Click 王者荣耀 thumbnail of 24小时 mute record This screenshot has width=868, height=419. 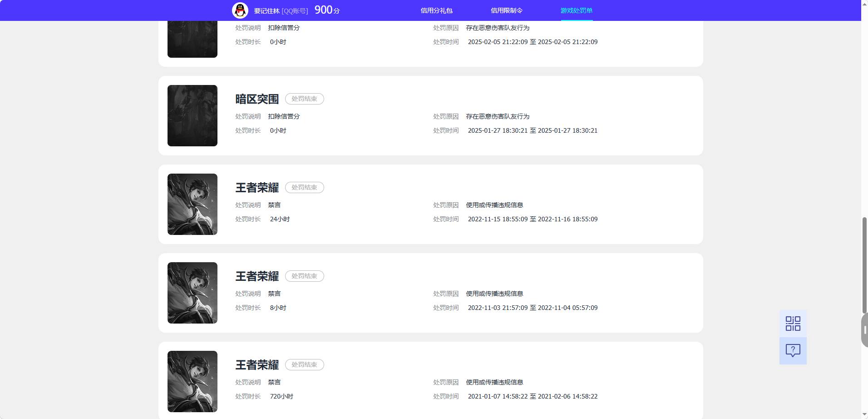pos(192,204)
